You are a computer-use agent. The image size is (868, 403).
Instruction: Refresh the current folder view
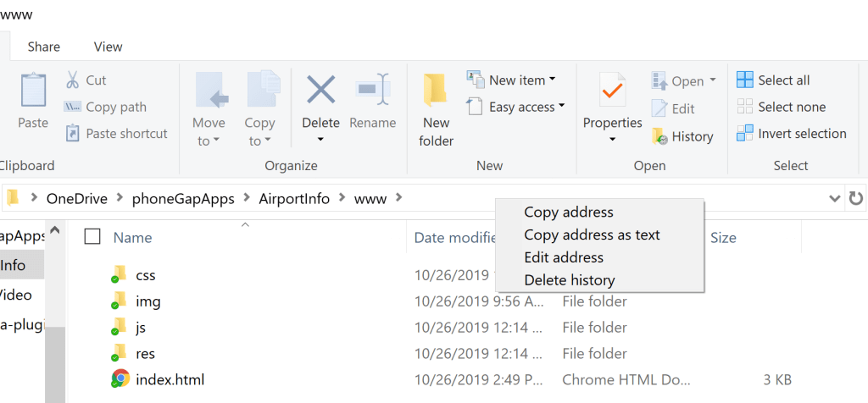[856, 198]
